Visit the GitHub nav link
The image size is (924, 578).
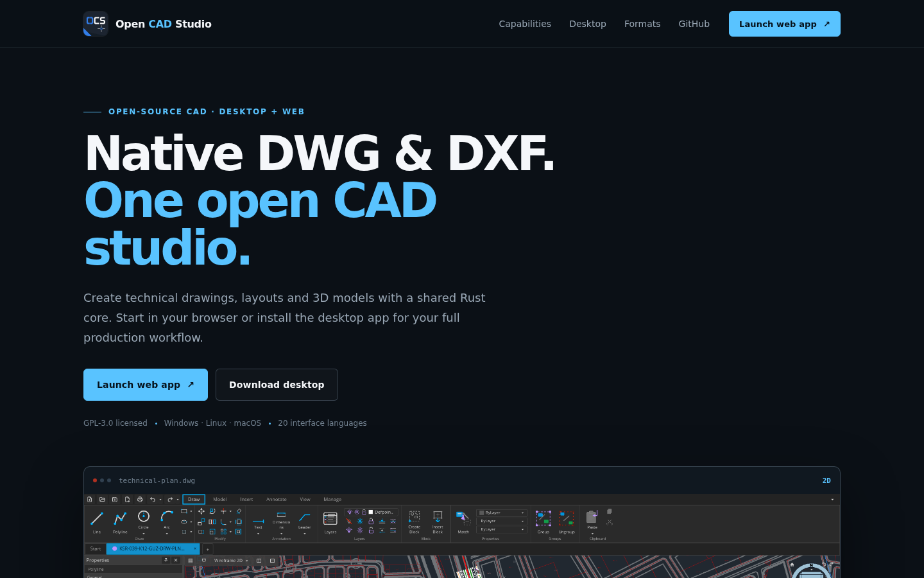coord(694,24)
